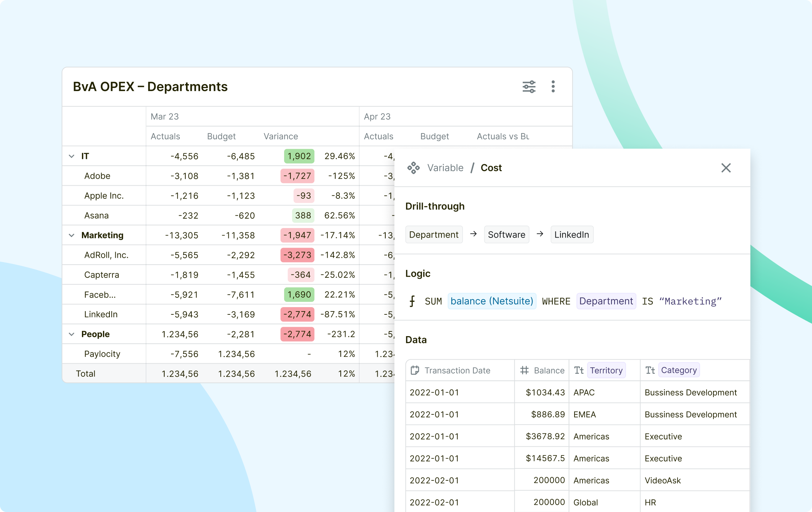Click the green 1,902 variance cell
Screen dimensions: 812x512
click(299, 156)
